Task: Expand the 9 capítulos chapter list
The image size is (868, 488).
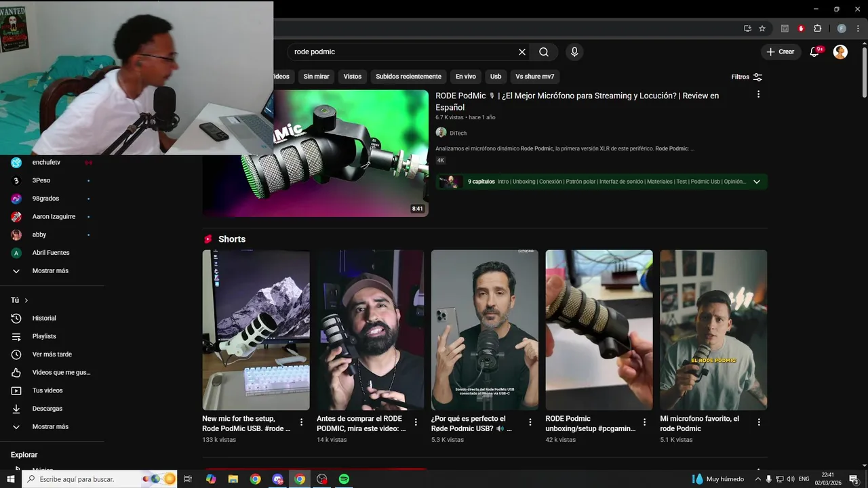Action: [757, 182]
